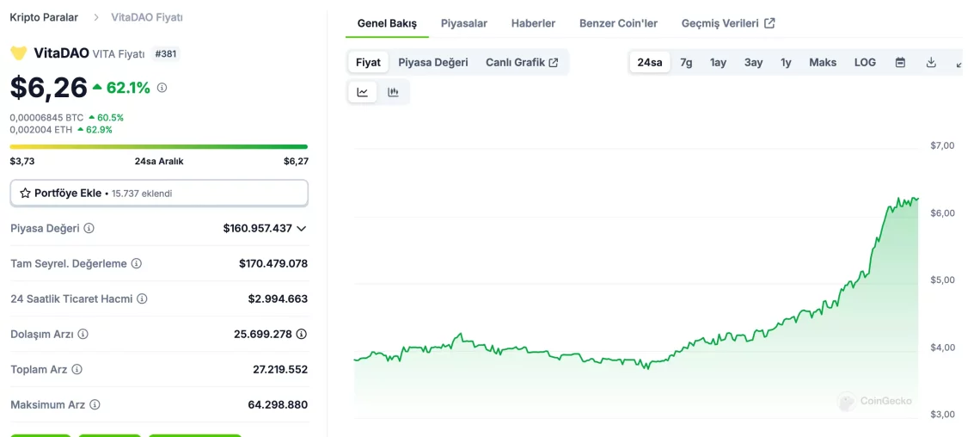Set chart range to 1ay
Viewport: 980px width, 437px height.
pos(718,62)
